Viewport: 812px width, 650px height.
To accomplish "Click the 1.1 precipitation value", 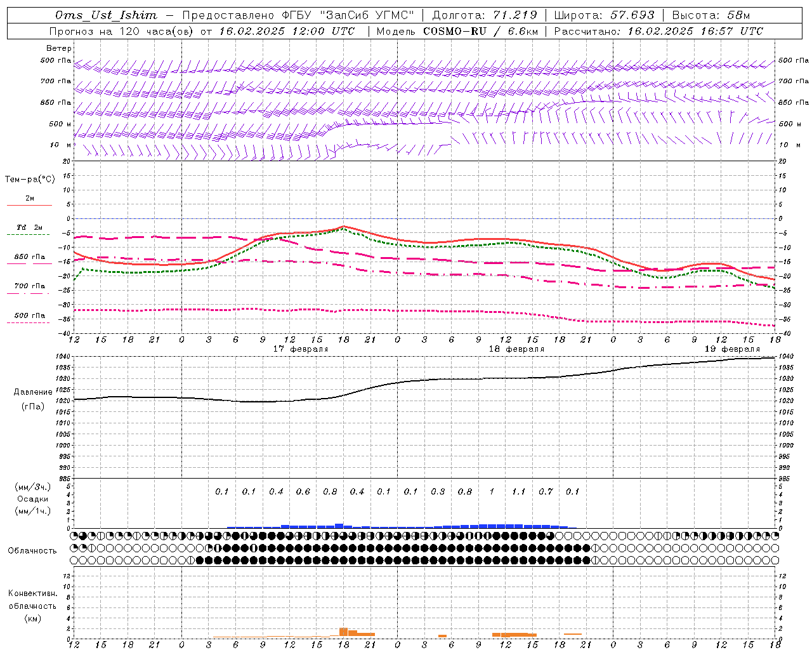I will click(519, 491).
